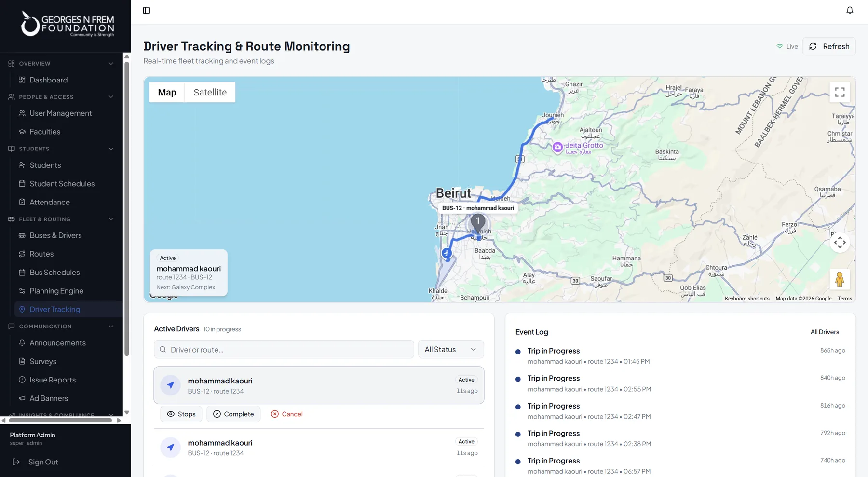Open the map Terms link
Viewport: 868px width, 477px height.
845,299
